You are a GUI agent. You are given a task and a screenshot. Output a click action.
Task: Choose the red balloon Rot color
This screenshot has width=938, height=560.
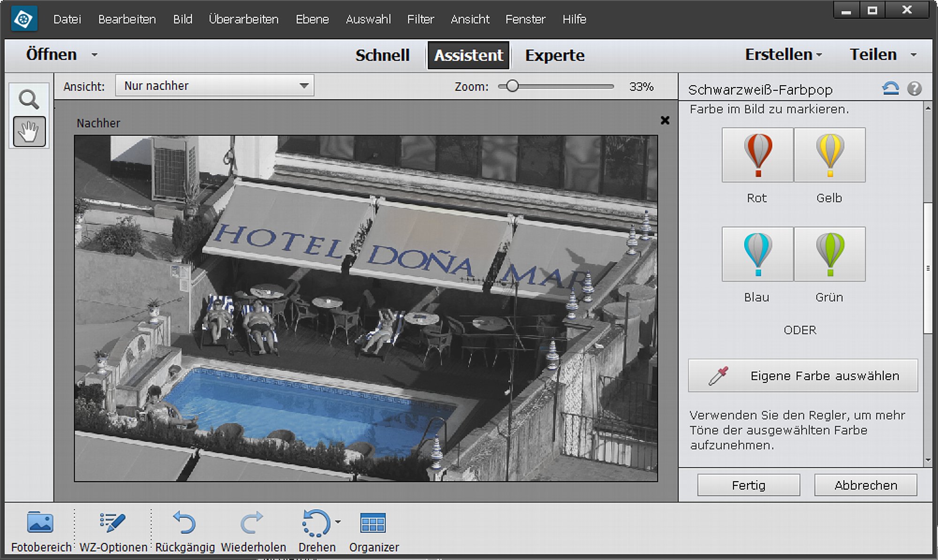coord(757,155)
